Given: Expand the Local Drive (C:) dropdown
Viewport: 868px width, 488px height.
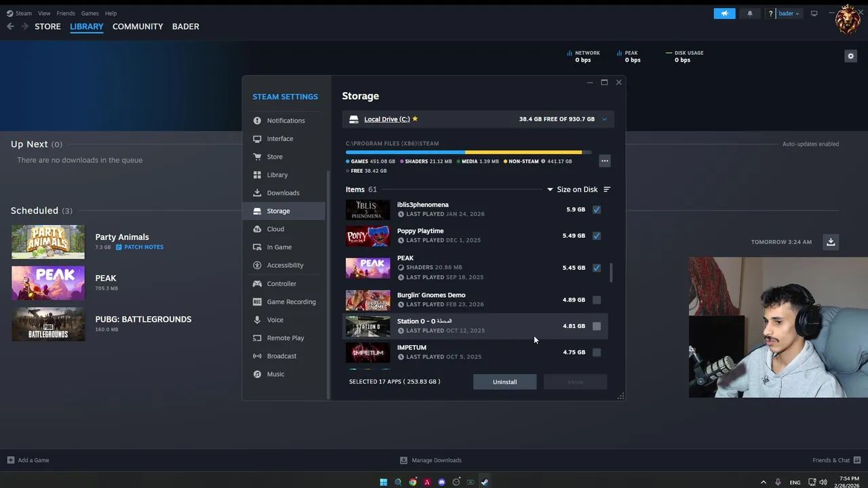Looking at the screenshot, I should pyautogui.click(x=604, y=119).
